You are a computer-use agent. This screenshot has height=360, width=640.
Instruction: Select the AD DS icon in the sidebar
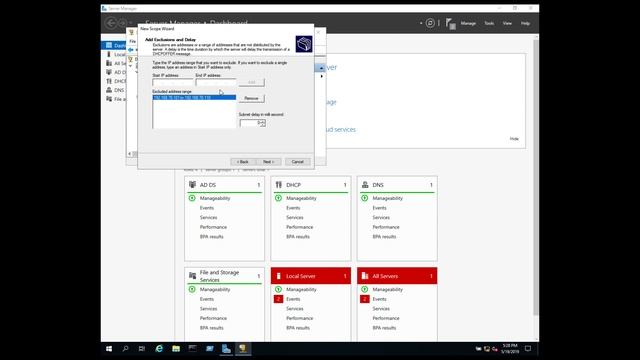coord(109,72)
